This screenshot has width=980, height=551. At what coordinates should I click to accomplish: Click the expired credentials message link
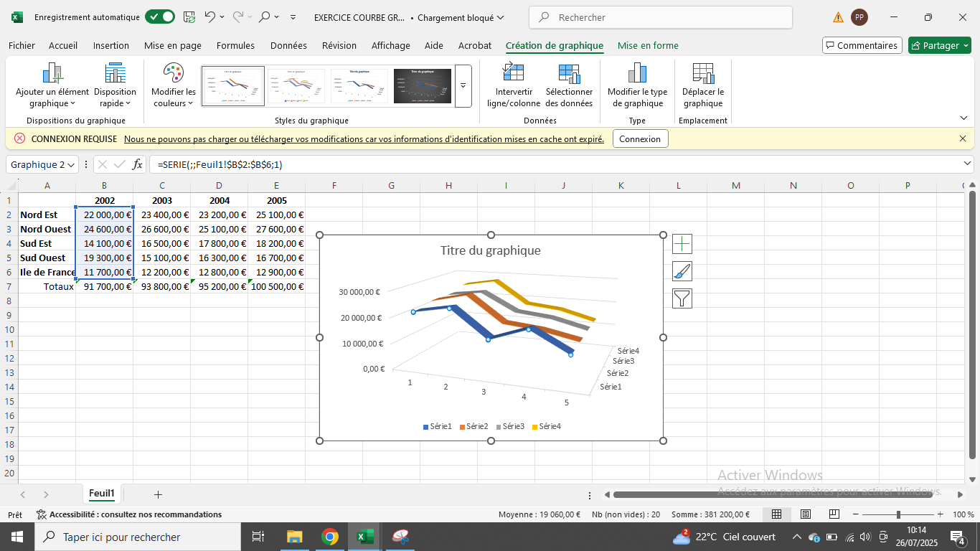pyautogui.click(x=364, y=139)
